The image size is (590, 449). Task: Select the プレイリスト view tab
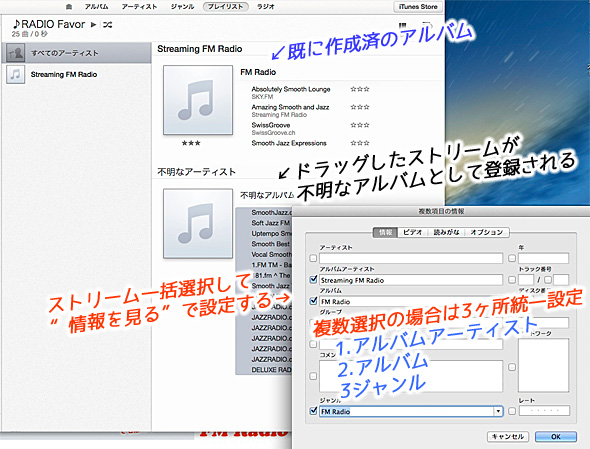[225, 6]
